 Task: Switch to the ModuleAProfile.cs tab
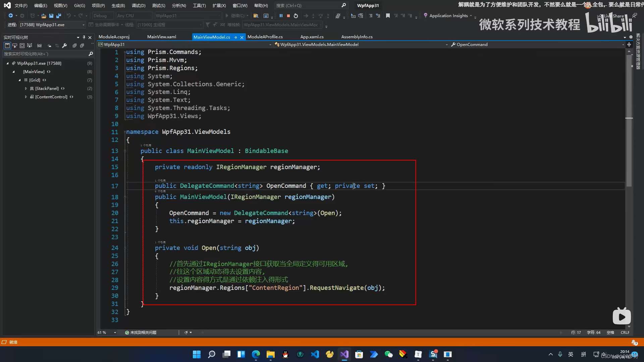click(x=265, y=37)
